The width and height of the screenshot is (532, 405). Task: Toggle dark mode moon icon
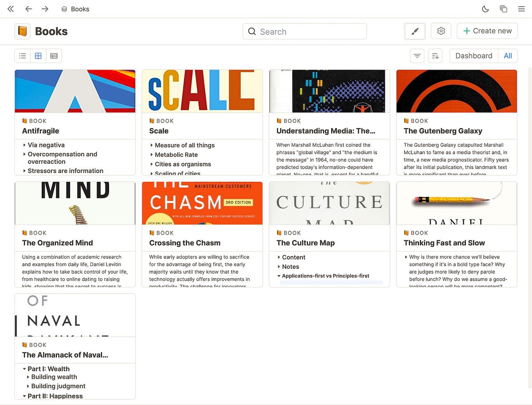click(x=485, y=9)
